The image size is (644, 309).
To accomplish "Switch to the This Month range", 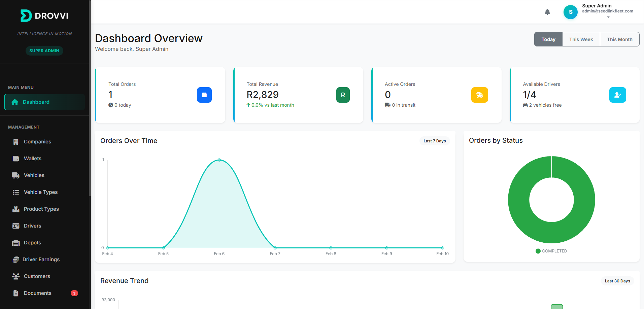I will coord(619,39).
